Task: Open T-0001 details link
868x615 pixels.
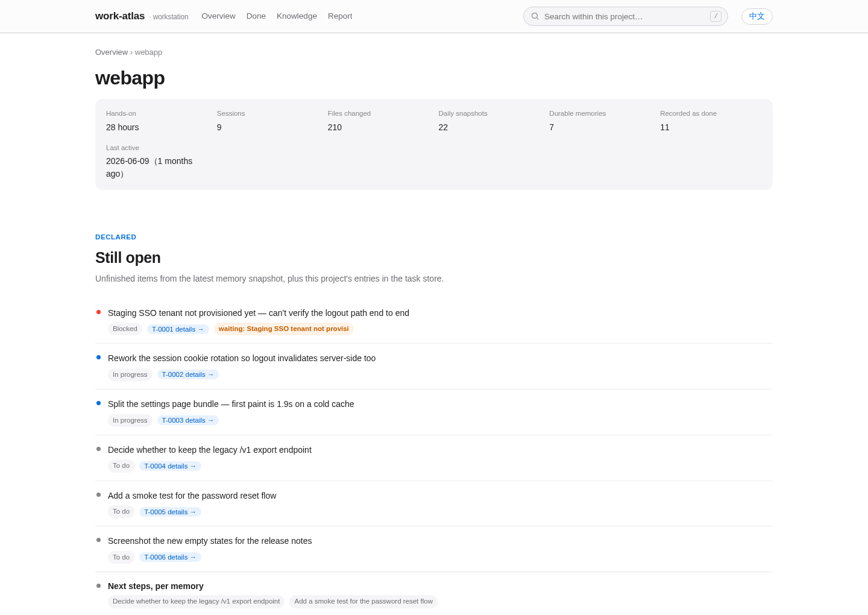Action: point(178,329)
